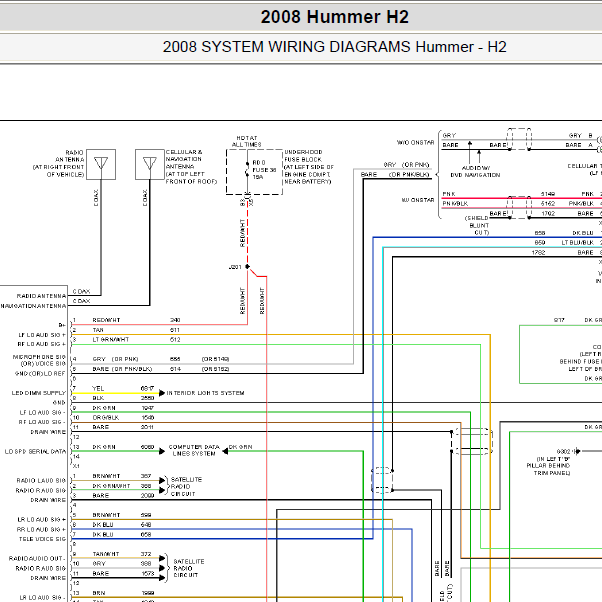Click the 'W/O ONSTAR' label
The height and width of the screenshot is (602, 602).
click(x=415, y=142)
